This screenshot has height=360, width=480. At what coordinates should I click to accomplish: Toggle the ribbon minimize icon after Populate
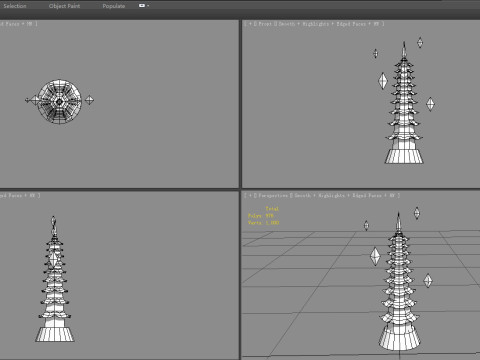click(x=142, y=6)
